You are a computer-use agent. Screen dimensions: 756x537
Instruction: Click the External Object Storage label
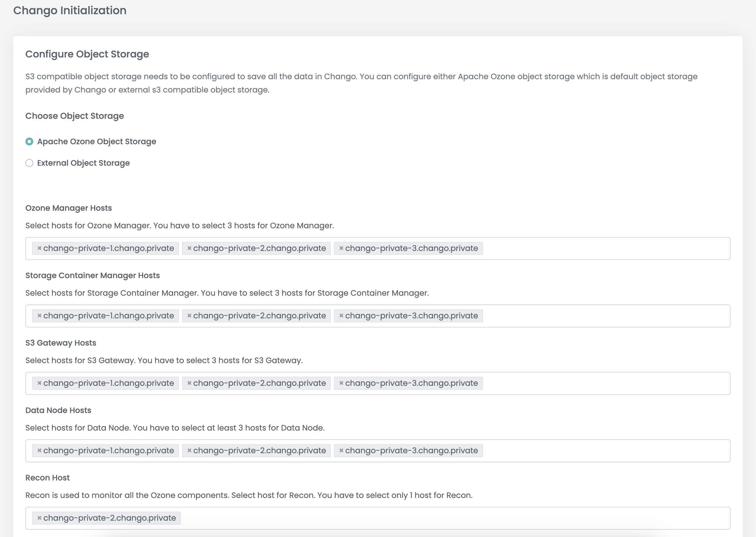(x=83, y=163)
